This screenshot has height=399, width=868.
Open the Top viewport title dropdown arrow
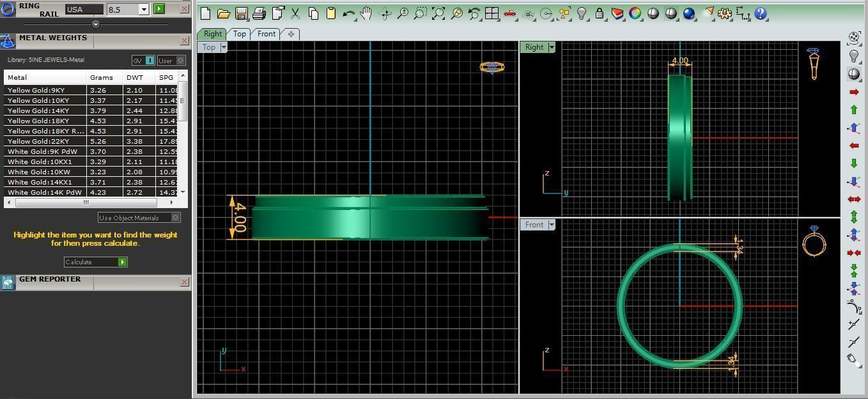click(224, 47)
